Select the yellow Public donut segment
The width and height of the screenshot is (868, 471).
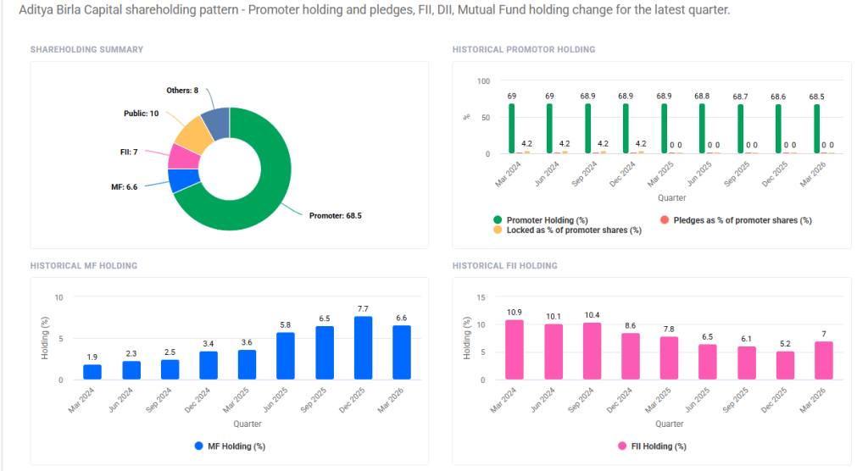194,133
